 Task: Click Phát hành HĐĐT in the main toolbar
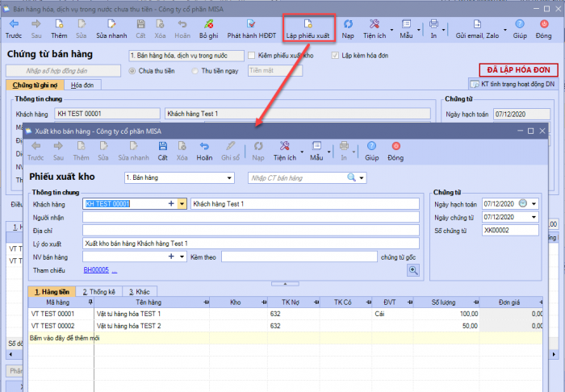251,29
